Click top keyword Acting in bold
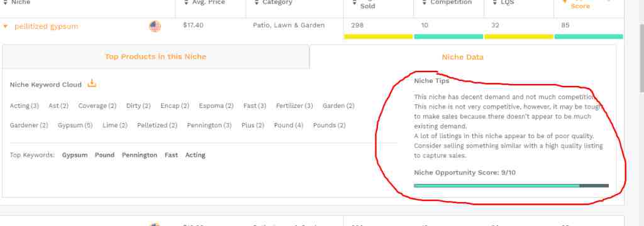The height and width of the screenshot is (226, 644). coord(195,155)
